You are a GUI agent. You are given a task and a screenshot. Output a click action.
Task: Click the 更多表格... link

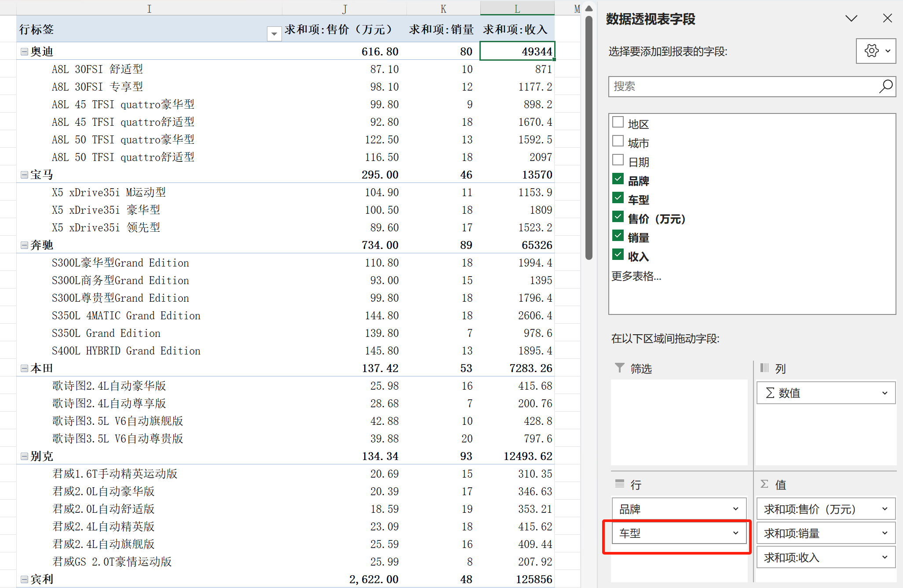(636, 276)
